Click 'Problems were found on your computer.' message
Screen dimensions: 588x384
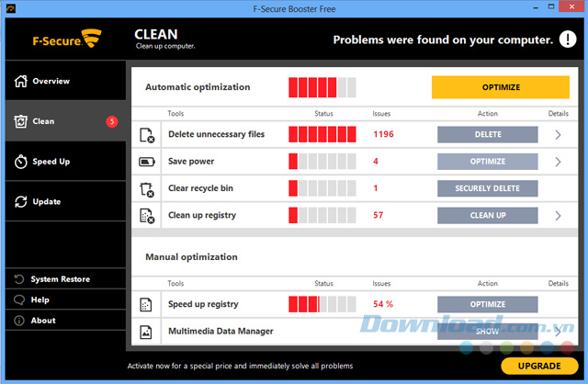click(x=443, y=40)
